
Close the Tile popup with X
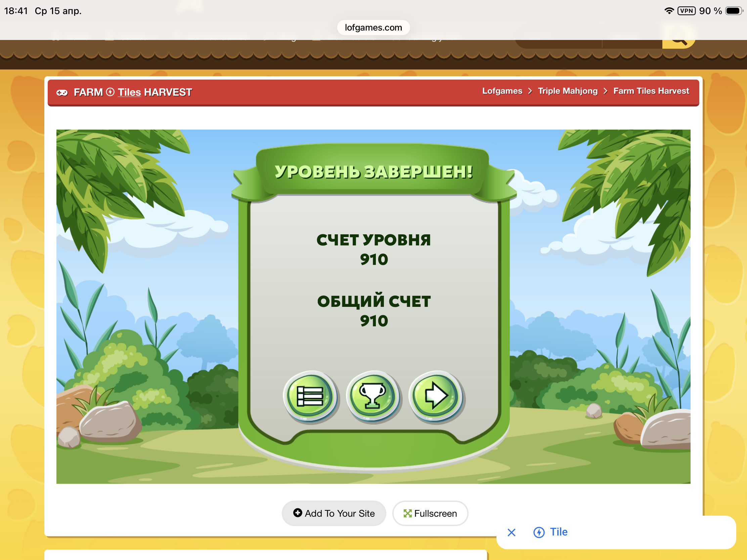511,532
